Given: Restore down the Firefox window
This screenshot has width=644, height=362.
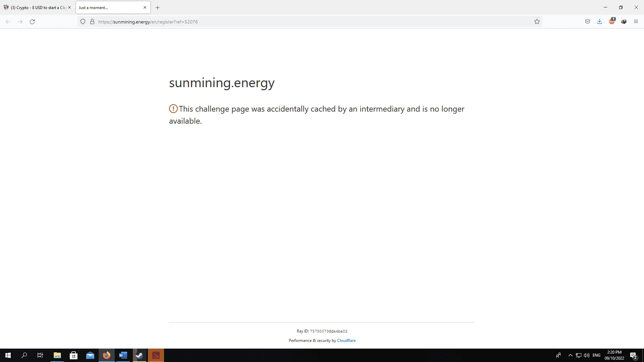Looking at the screenshot, I should point(621,7).
